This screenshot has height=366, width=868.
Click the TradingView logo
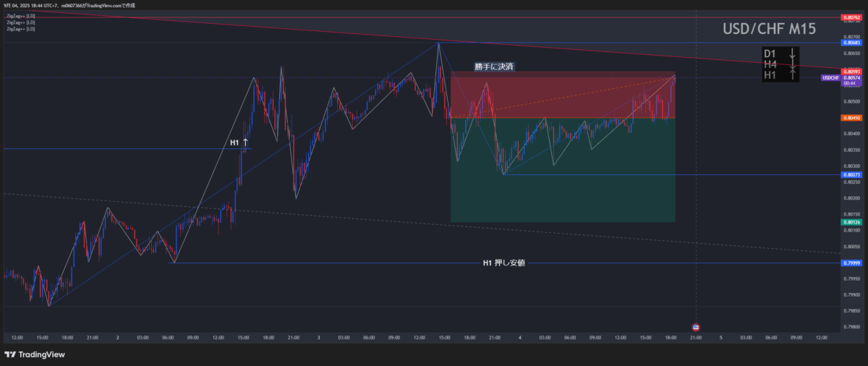click(35, 354)
